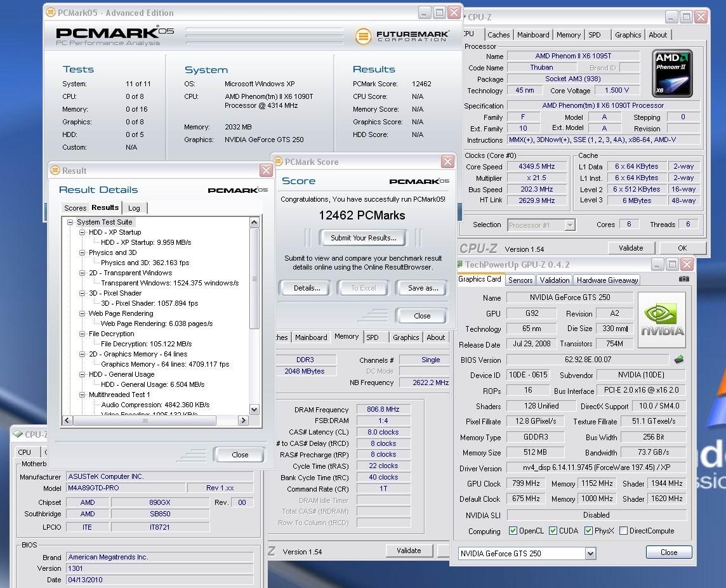Toggle the PhysX checkbox
Viewport: 726px width, 588px height.
pos(588,531)
